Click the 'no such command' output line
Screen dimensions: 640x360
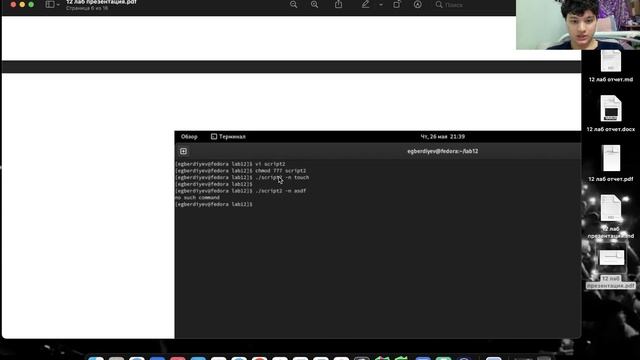[197, 198]
